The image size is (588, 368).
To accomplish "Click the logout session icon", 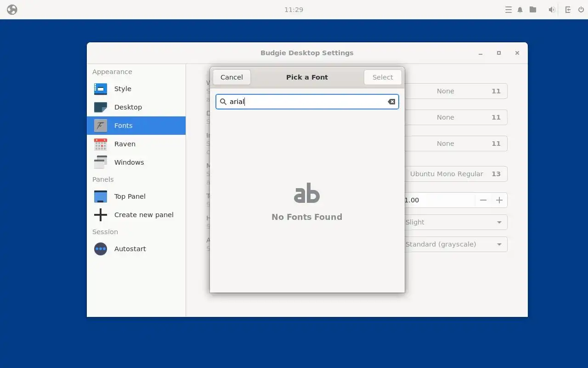I will 568,10.
